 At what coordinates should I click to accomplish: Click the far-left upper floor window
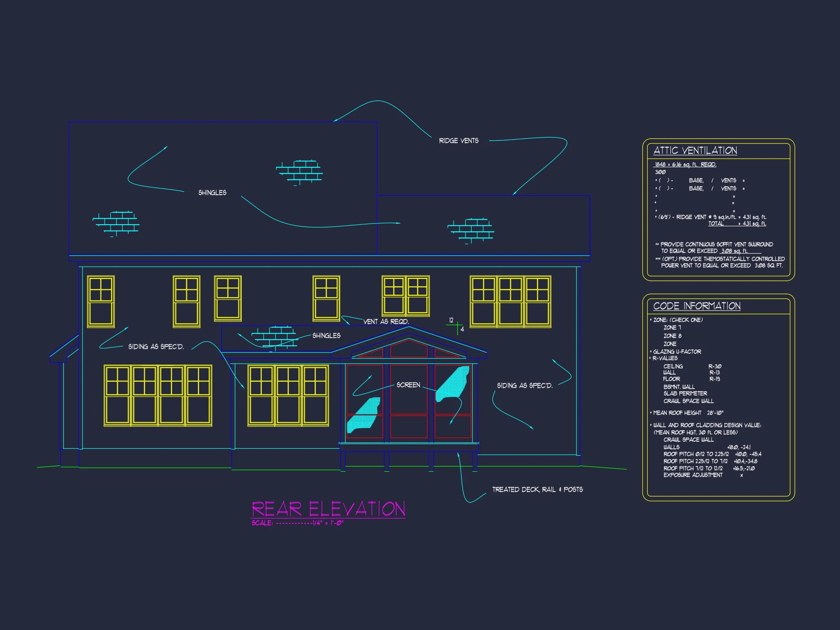[x=101, y=301]
